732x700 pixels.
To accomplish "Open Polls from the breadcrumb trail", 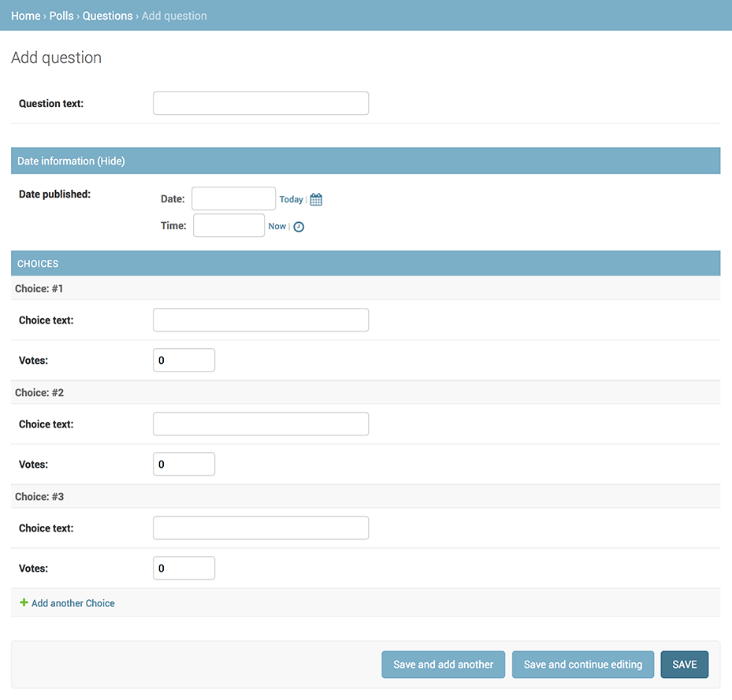I will point(61,15).
